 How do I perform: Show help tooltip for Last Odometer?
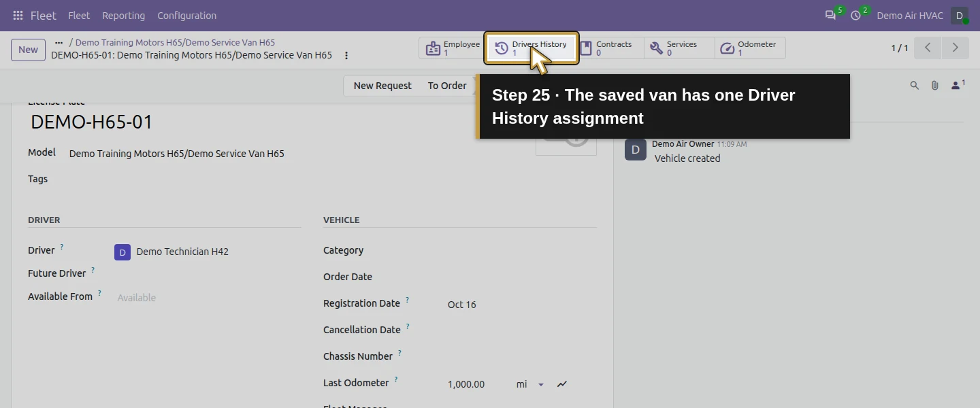pyautogui.click(x=395, y=379)
